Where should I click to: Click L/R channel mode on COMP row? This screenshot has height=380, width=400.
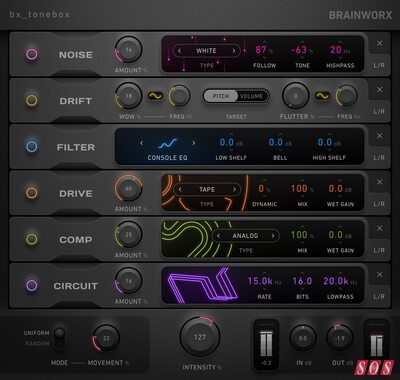(379, 250)
